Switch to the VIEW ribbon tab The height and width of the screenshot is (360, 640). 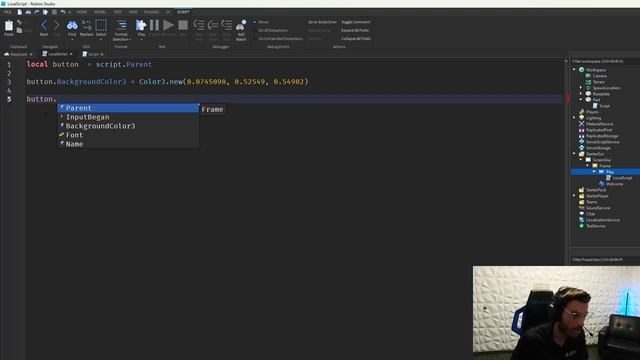[x=133, y=12]
